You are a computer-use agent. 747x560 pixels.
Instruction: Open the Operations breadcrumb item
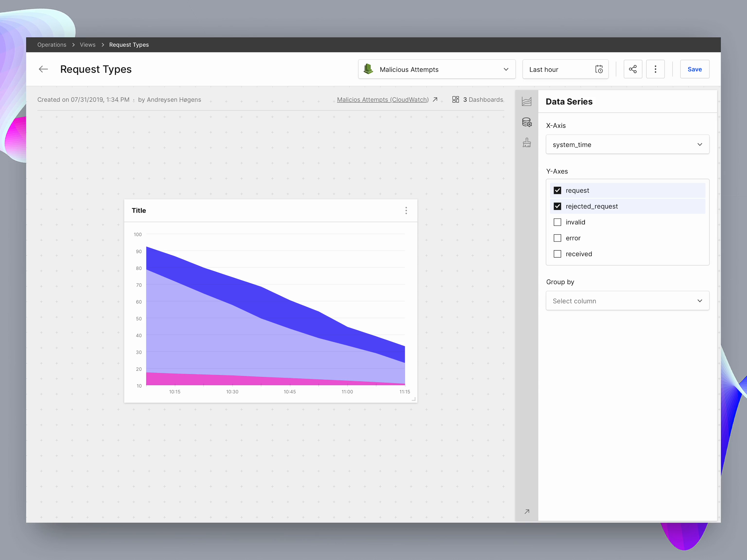pyautogui.click(x=52, y=44)
